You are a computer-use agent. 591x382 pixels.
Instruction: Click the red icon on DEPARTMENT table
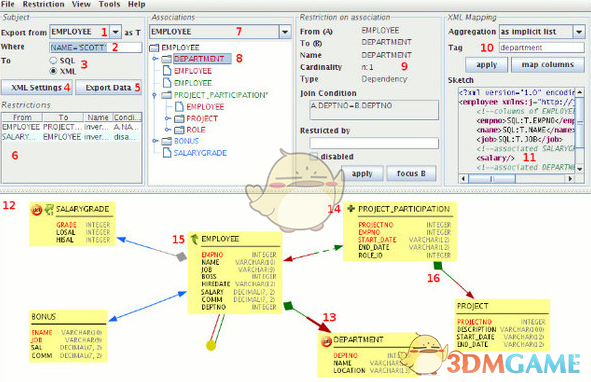point(326,342)
